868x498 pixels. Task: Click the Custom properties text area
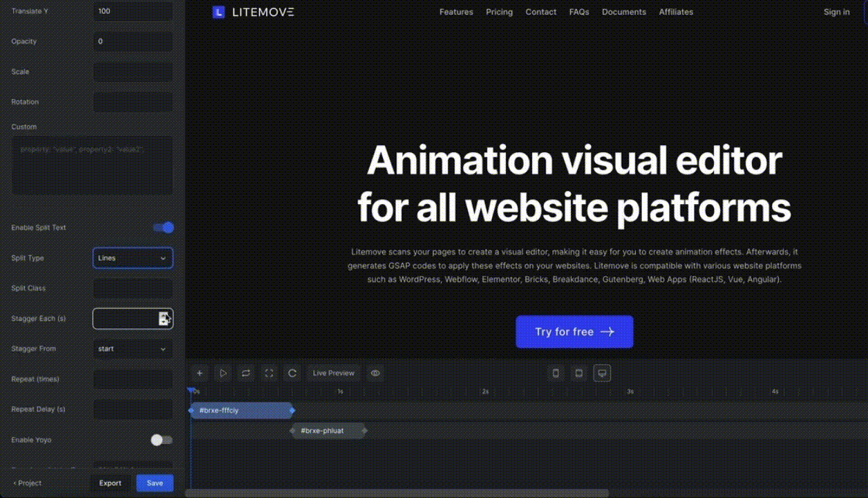click(x=92, y=165)
